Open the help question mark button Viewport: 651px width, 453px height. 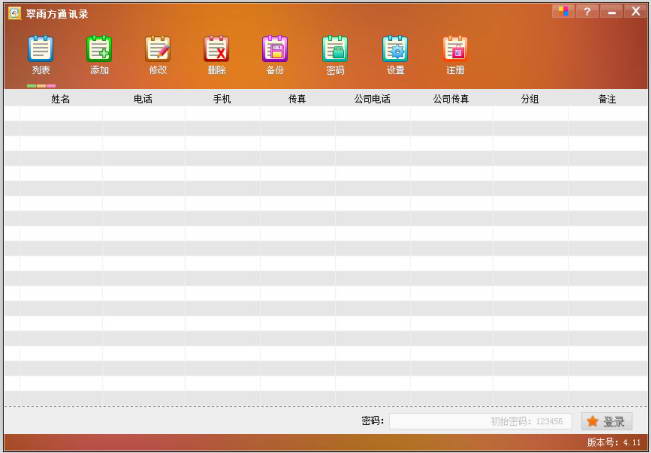pos(587,11)
